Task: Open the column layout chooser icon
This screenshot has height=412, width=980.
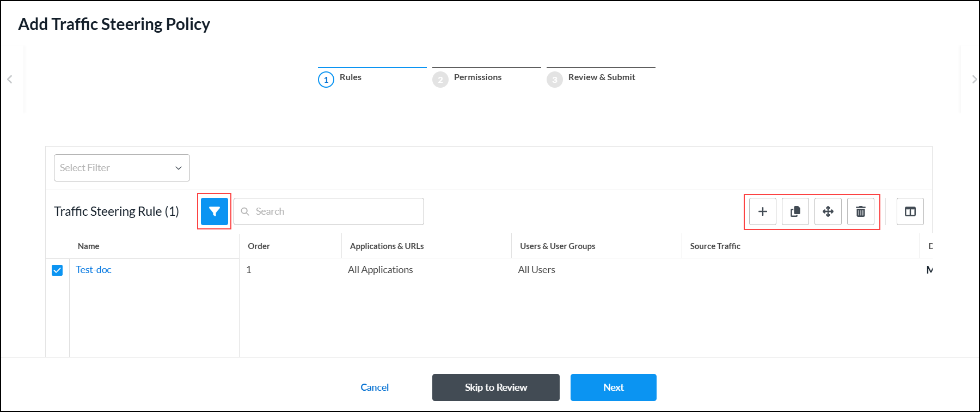Action: (910, 211)
